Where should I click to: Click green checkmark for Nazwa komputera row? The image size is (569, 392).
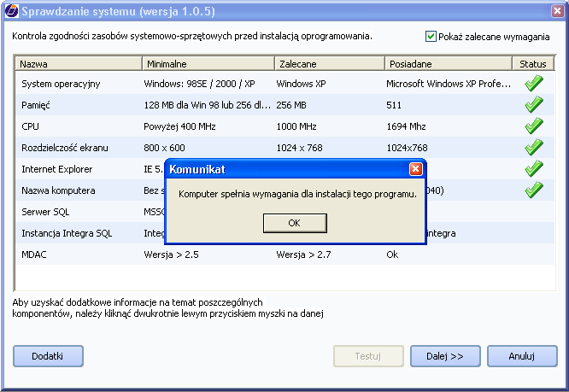(x=534, y=190)
